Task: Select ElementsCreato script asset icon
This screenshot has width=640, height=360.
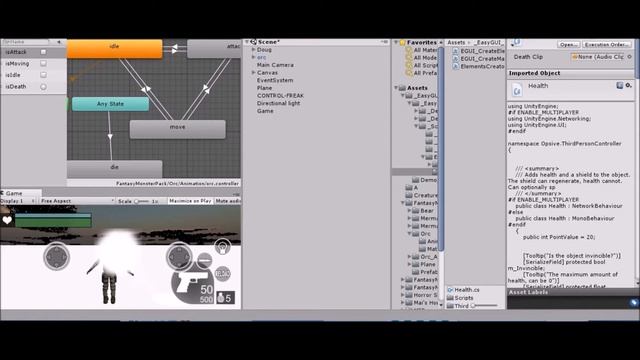Action: pyautogui.click(x=456, y=67)
